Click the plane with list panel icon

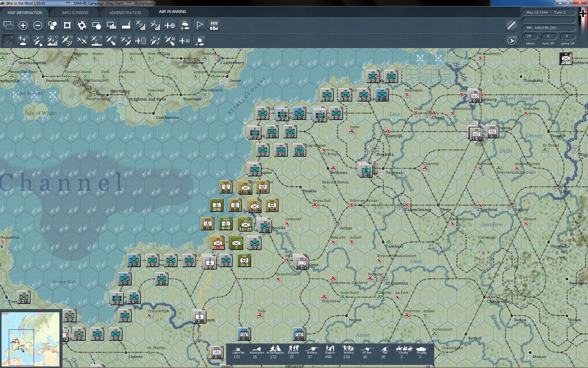coord(141,40)
